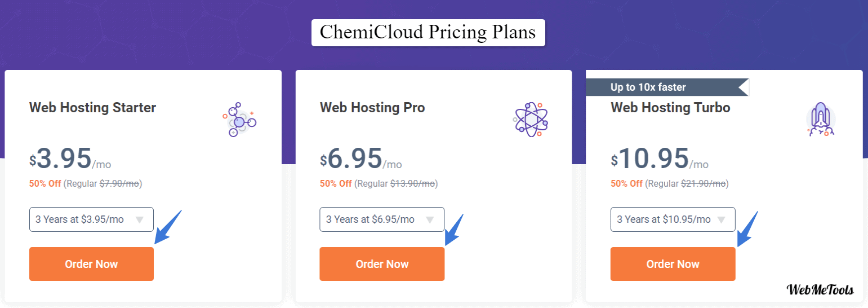
Task: Click Order Now under Web Hosting Pro
Action: [382, 264]
